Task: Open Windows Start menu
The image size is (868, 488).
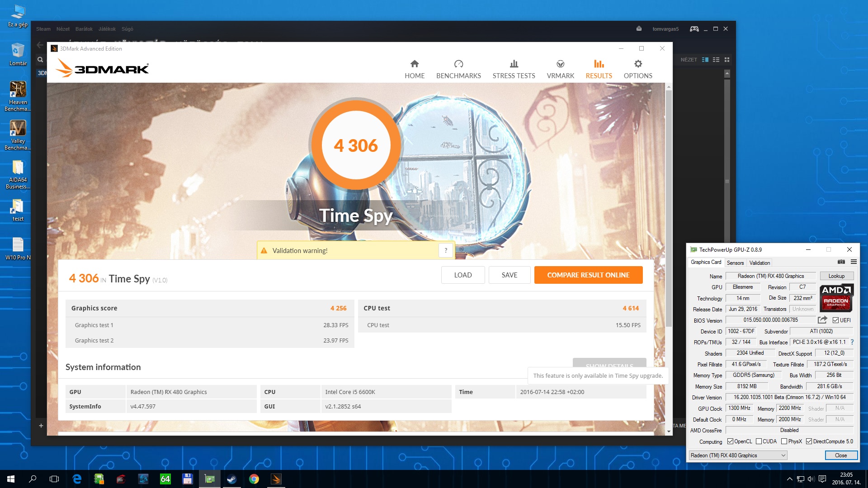Action: tap(11, 479)
